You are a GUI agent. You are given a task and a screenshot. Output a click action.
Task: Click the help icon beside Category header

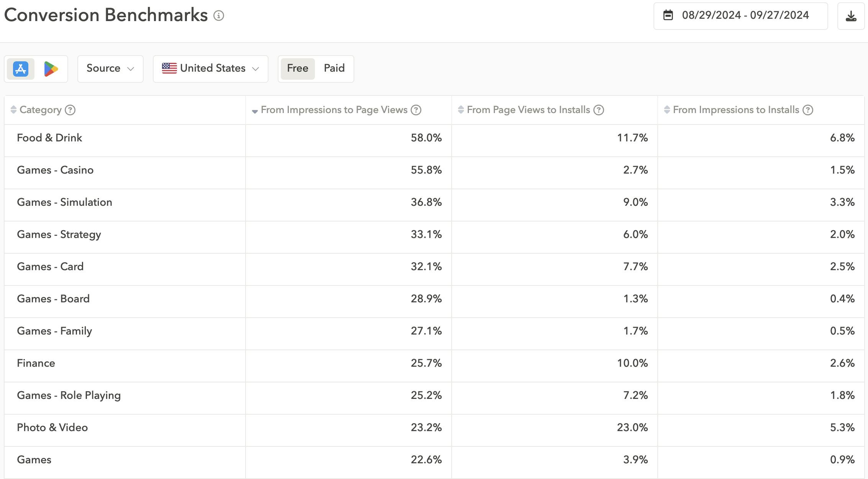[x=70, y=110]
